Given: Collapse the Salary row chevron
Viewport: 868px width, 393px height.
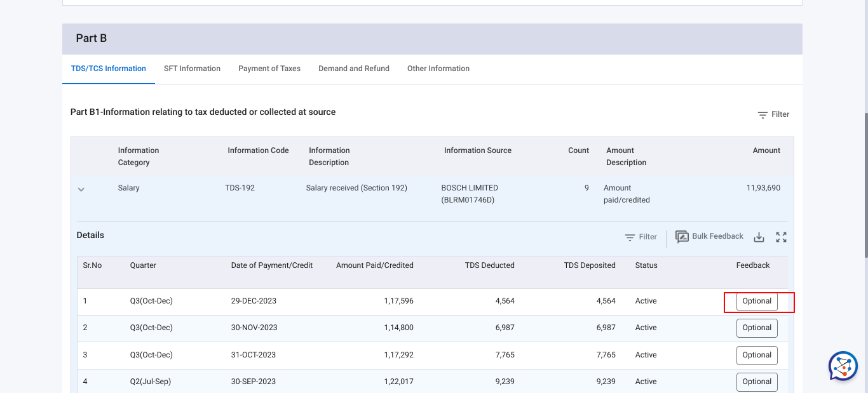Looking at the screenshot, I should (81, 189).
